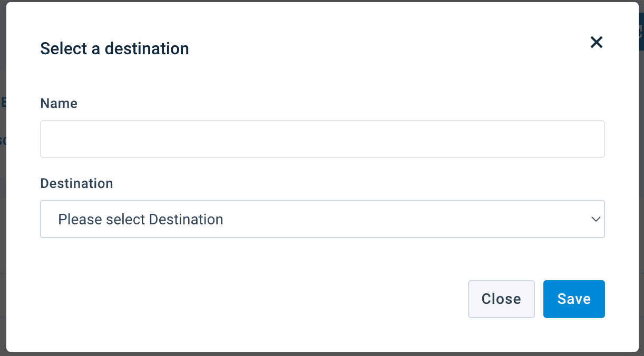Click the X icon beside the title
Viewport: 644px width, 356px height.
[596, 42]
